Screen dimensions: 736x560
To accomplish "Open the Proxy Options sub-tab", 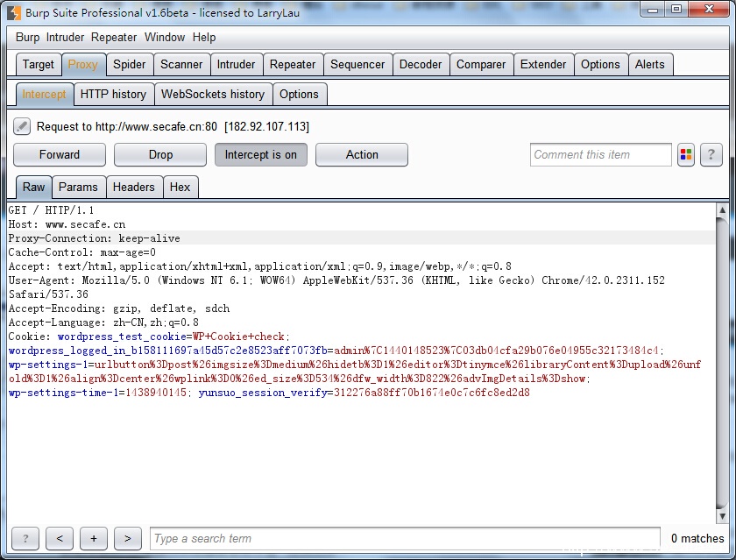I will click(300, 94).
